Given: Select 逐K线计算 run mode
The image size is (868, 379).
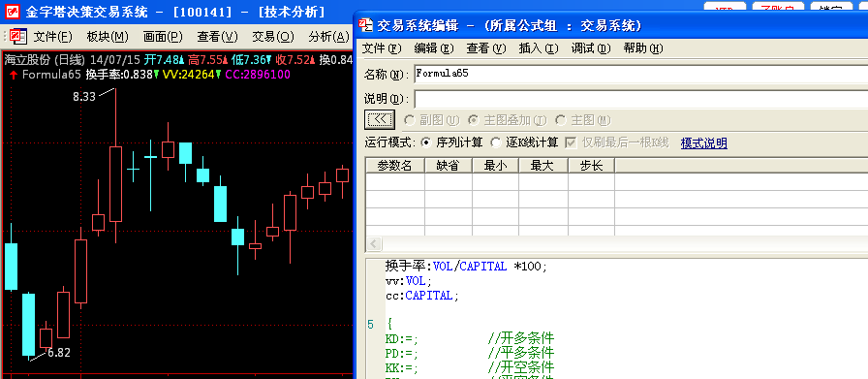Looking at the screenshot, I should tap(524, 142).
